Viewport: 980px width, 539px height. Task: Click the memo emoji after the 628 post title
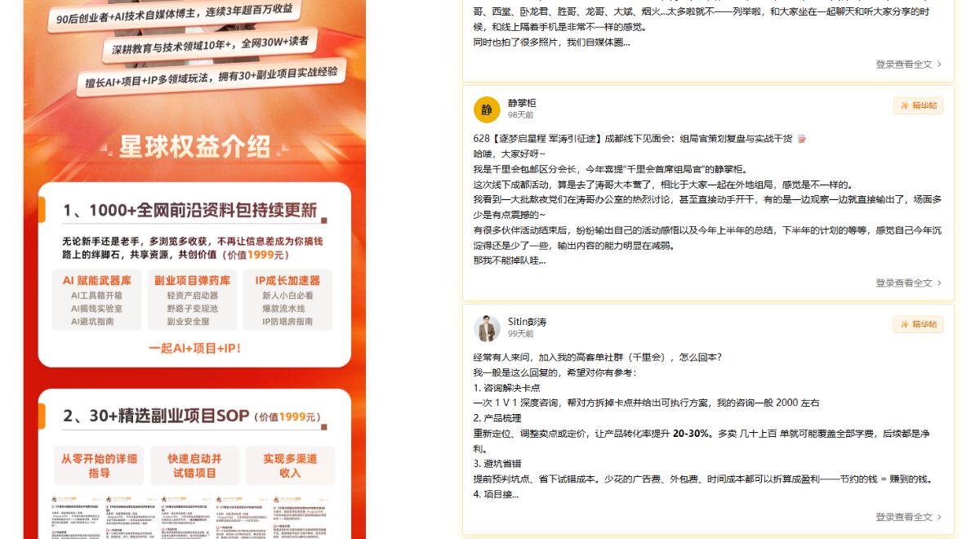point(802,139)
